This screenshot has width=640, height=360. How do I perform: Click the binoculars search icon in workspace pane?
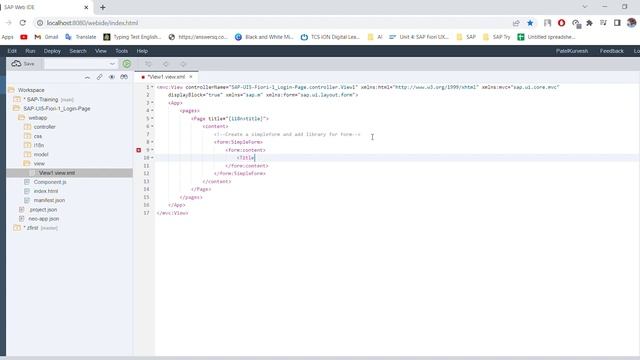pyautogui.click(x=124, y=77)
